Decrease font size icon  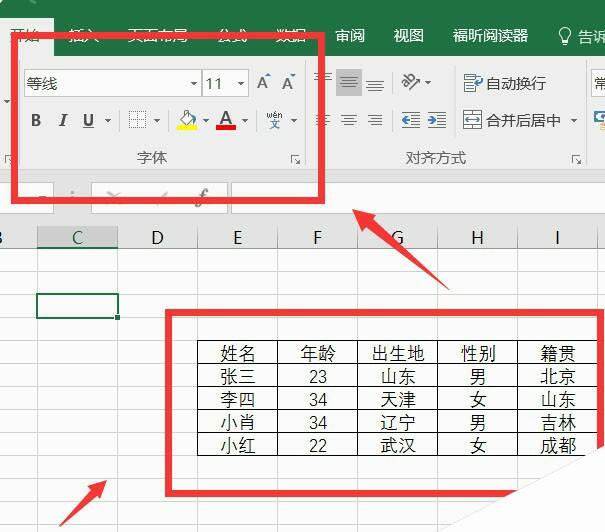[x=288, y=82]
